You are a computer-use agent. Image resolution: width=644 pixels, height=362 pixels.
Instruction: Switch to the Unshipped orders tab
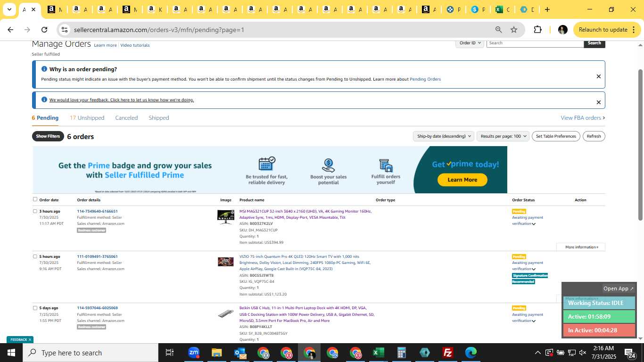pos(87,118)
